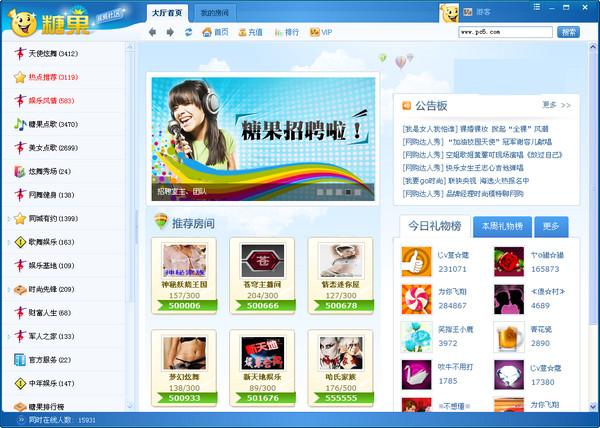Select the first banner slide indicator
This screenshot has height=428, width=600.
point(320,192)
